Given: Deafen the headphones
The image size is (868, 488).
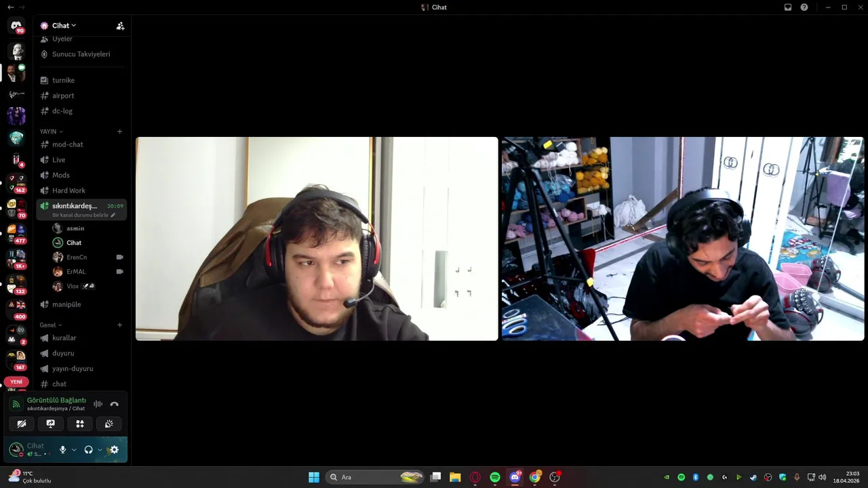Looking at the screenshot, I should (x=88, y=449).
